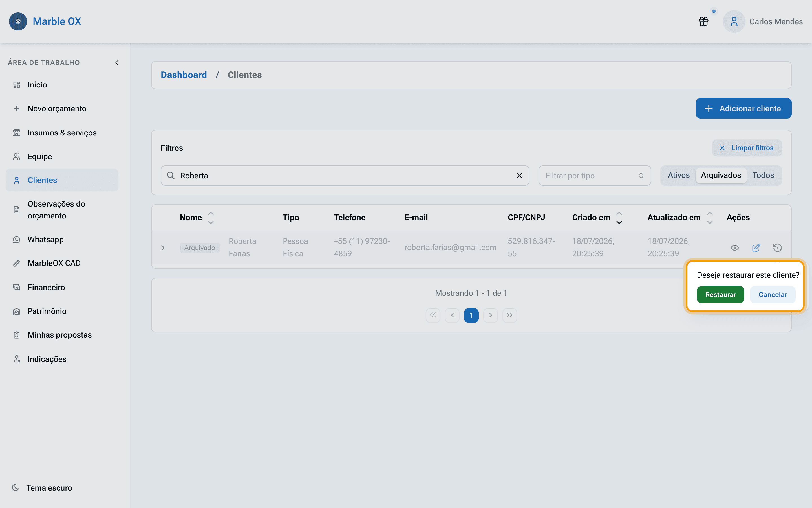
Task: Go to next page arrow
Action: click(x=490, y=315)
